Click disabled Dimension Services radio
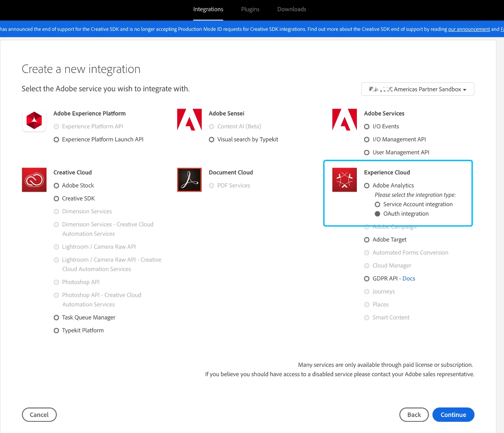Viewport: 504px width, 433px height. (57, 212)
